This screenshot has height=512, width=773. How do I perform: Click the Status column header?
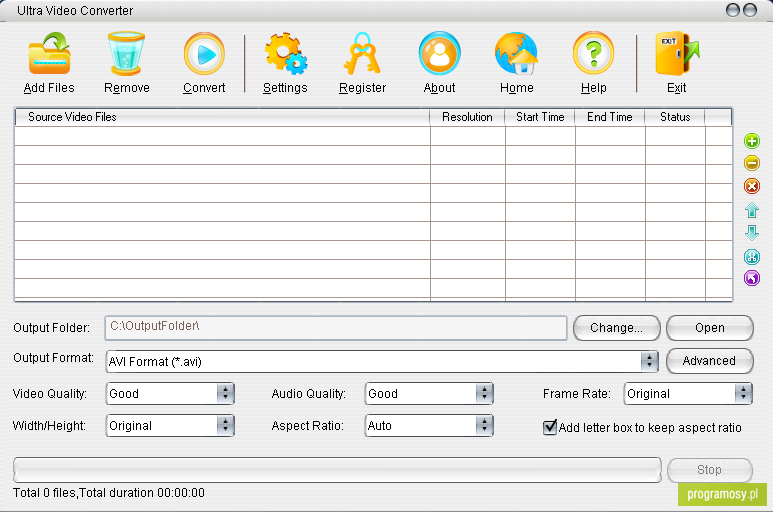coord(675,117)
